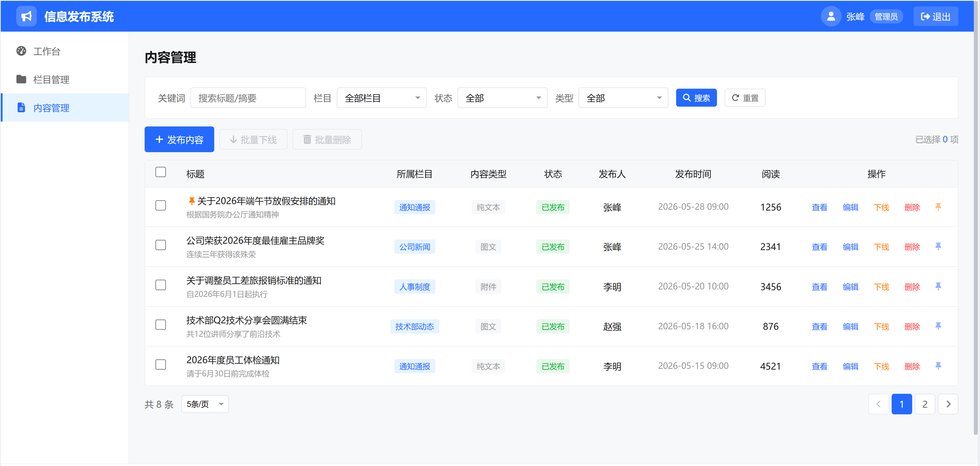Click the 批量删除 button

click(327, 139)
